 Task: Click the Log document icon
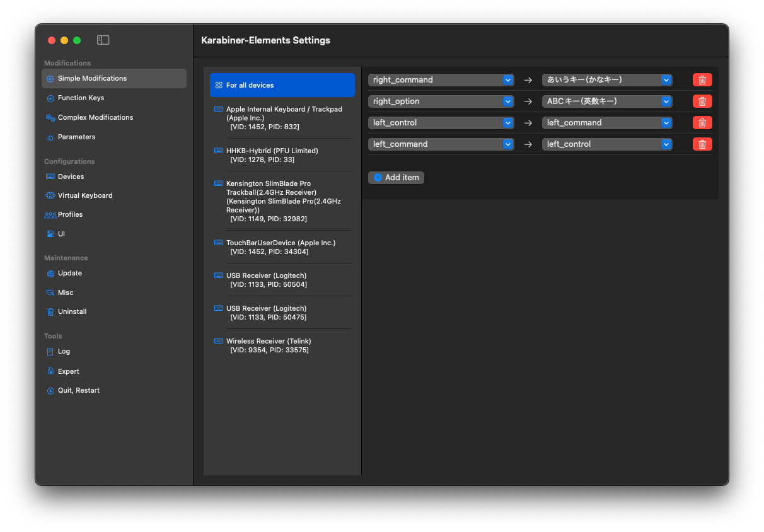pos(50,352)
